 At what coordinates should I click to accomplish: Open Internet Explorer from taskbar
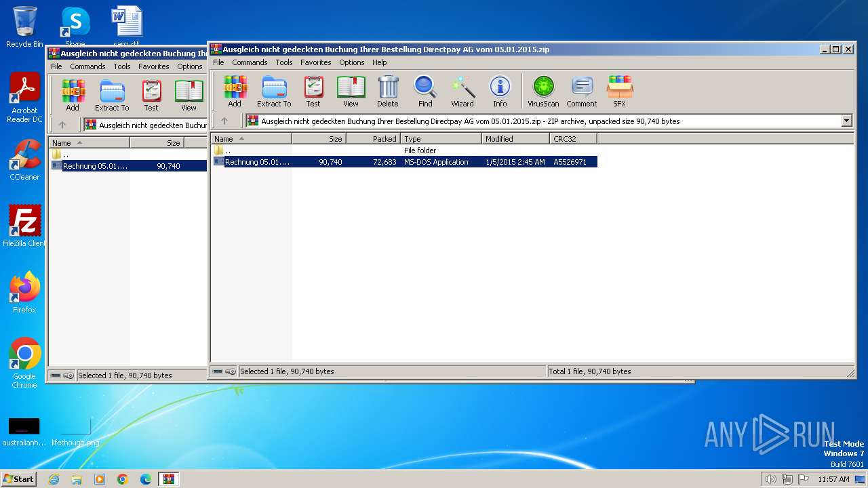(x=54, y=479)
